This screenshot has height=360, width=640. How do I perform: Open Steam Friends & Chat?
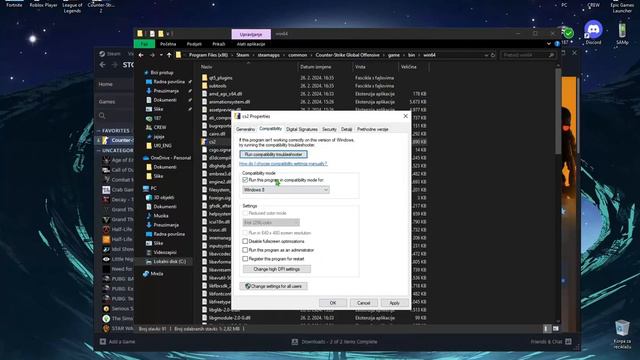click(551, 342)
